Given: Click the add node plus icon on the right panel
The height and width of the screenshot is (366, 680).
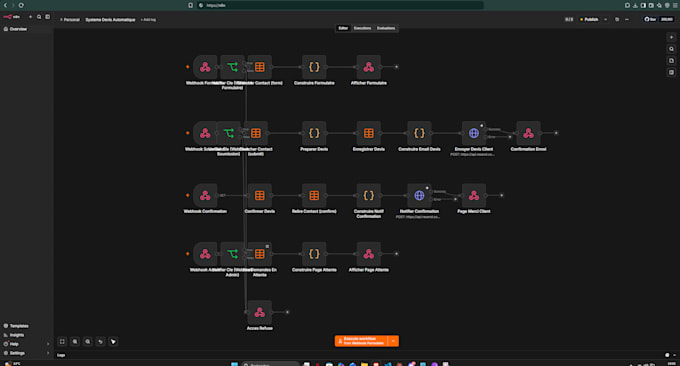Looking at the screenshot, I should click(671, 37).
